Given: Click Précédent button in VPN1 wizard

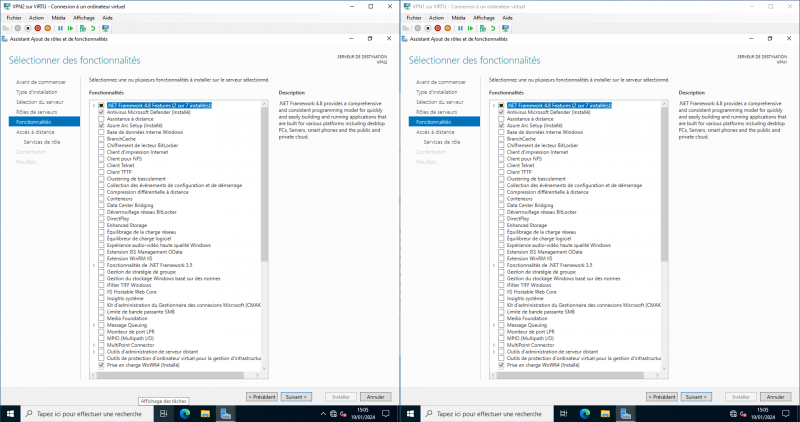Looking at the screenshot, I should pyautogui.click(x=662, y=397).
